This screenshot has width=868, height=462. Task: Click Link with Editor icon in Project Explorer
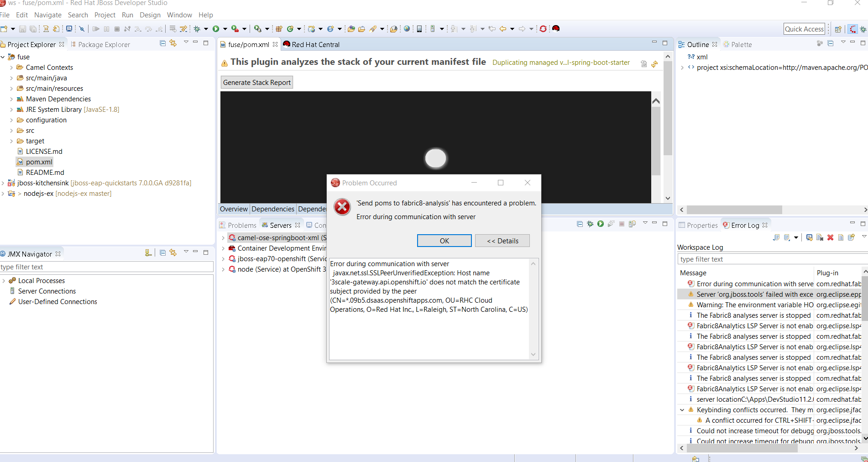tap(173, 43)
